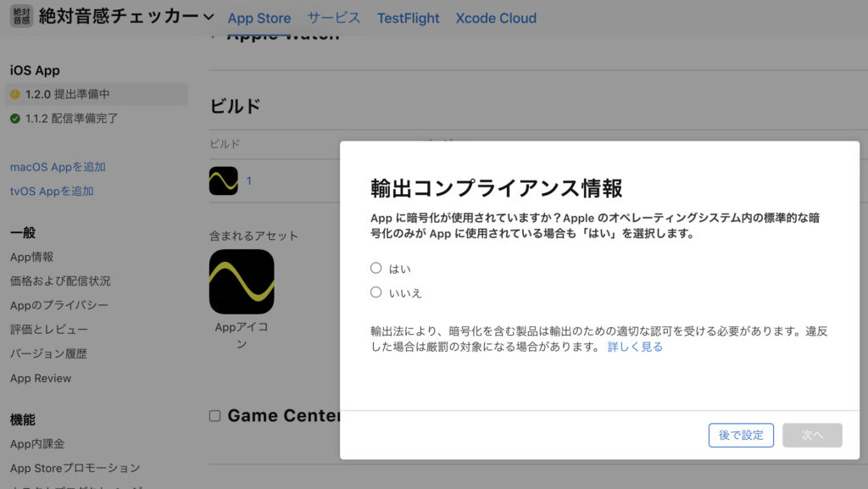Open the app name dropdown chevron
868x489 pixels.
pyautogui.click(x=209, y=17)
